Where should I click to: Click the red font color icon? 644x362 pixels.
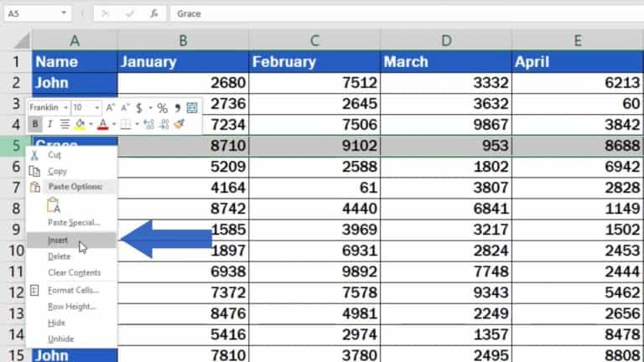coord(102,124)
